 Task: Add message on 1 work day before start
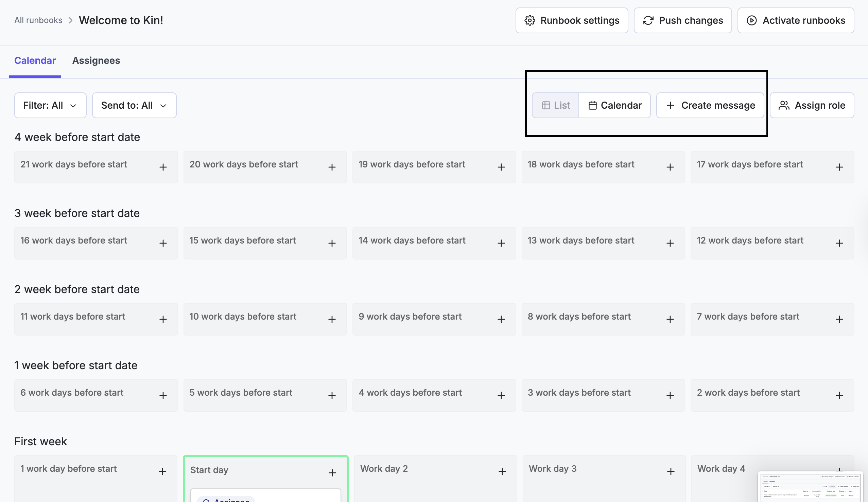pyautogui.click(x=162, y=472)
